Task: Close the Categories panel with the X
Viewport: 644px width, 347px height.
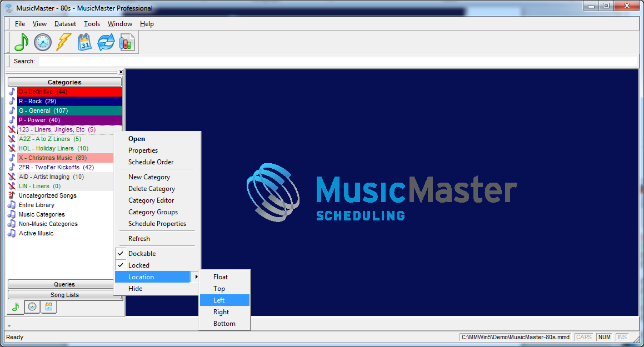Action: click(121, 72)
